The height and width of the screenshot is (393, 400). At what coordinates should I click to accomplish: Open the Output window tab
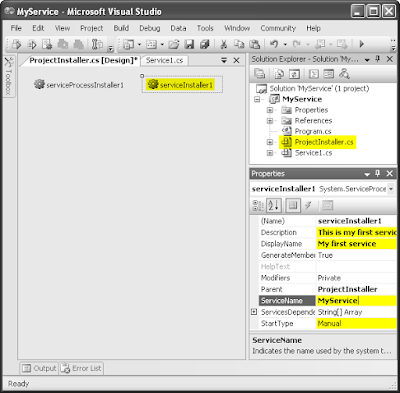(39, 368)
